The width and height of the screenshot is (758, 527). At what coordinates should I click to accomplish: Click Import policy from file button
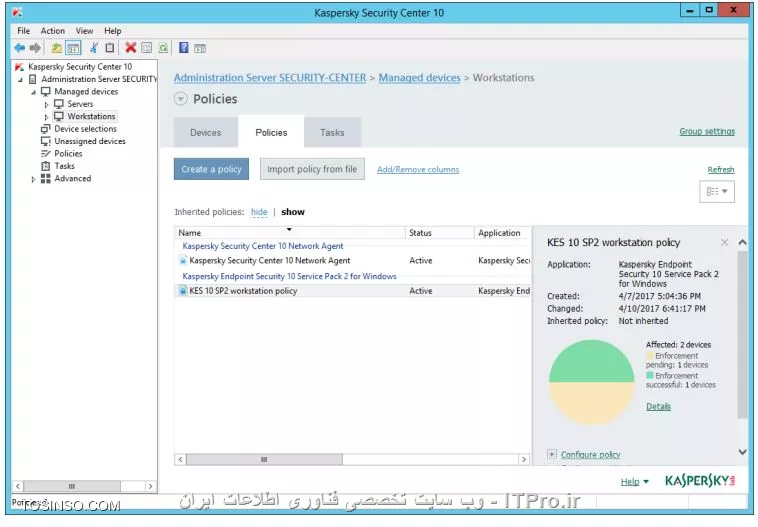click(x=312, y=169)
